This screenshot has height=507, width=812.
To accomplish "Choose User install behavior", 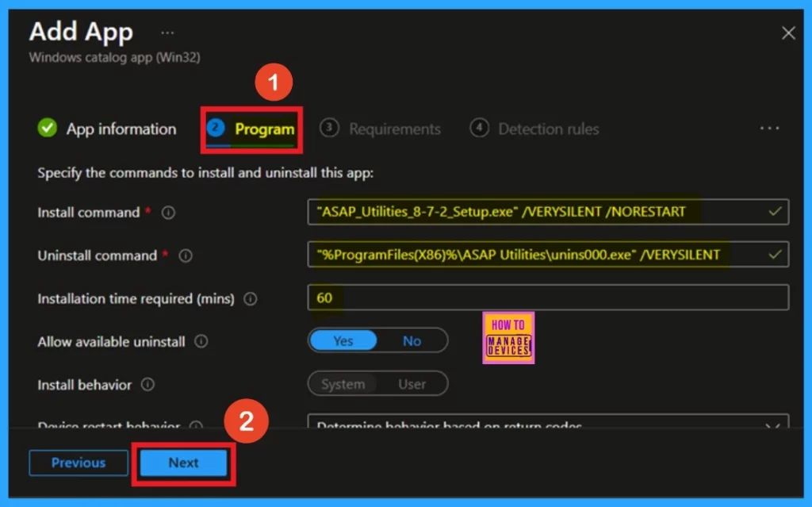I will click(412, 384).
